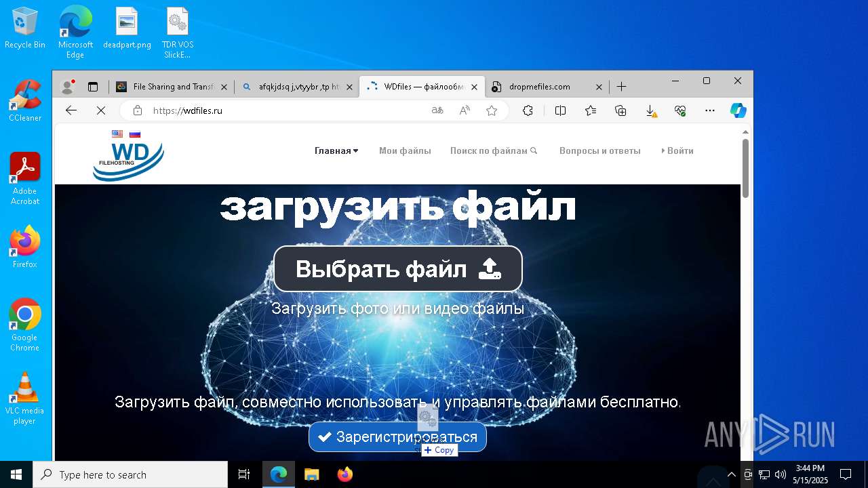Open the Мои файлы page
Screen dimensions: 868x488
pos(405,150)
